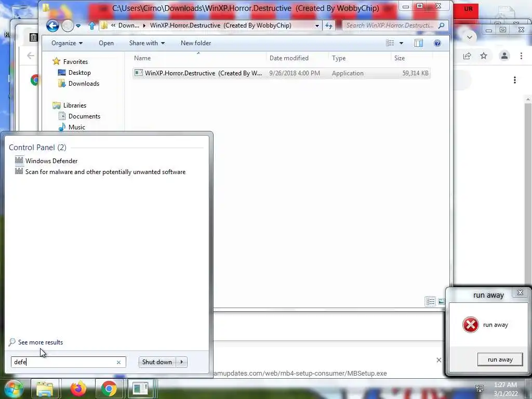Click Open in the toolbar

pos(106,43)
